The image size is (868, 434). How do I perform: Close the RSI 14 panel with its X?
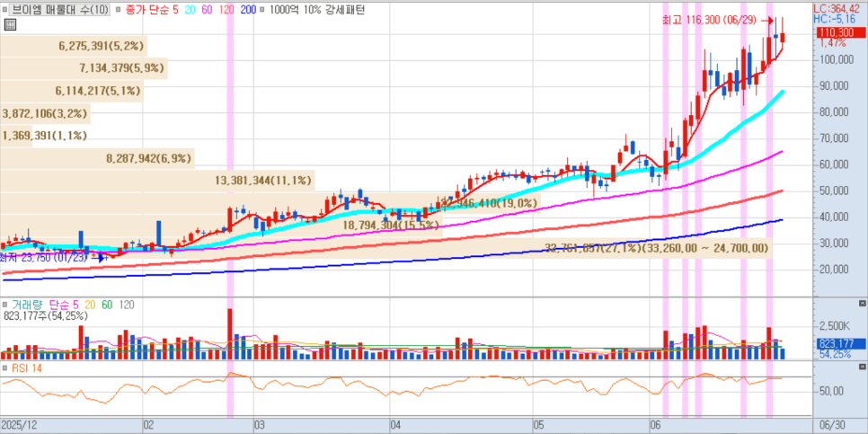click(x=862, y=367)
